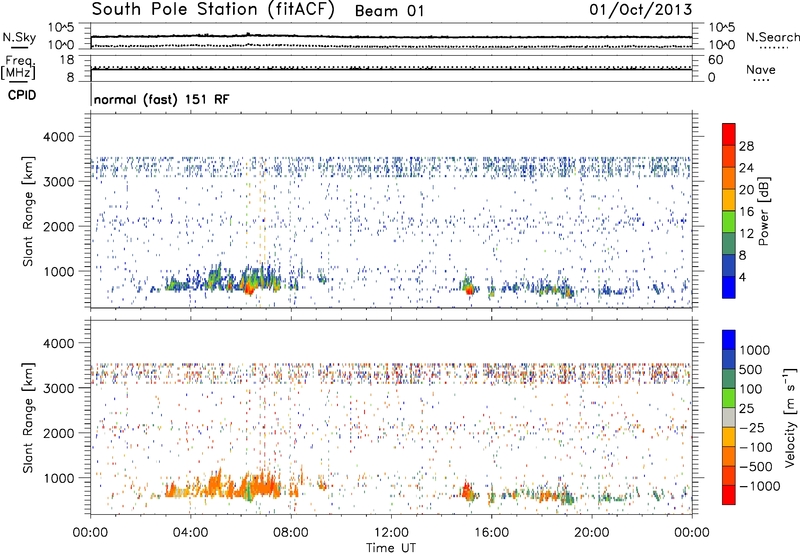
Task: Click the 12:00 time tick label
Action: (391, 533)
